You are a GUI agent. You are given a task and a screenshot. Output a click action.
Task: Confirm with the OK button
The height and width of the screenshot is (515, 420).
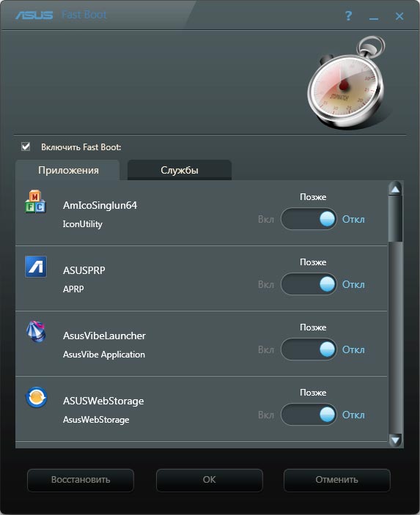[210, 480]
